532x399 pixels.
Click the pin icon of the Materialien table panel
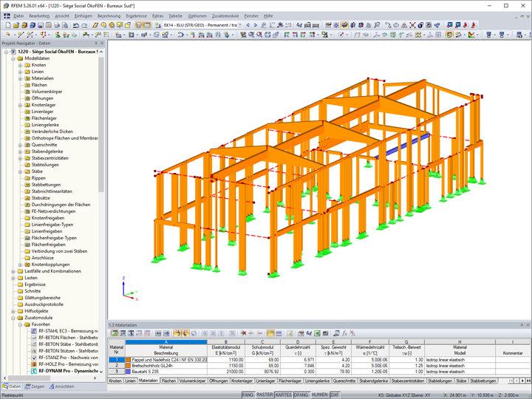522,325
